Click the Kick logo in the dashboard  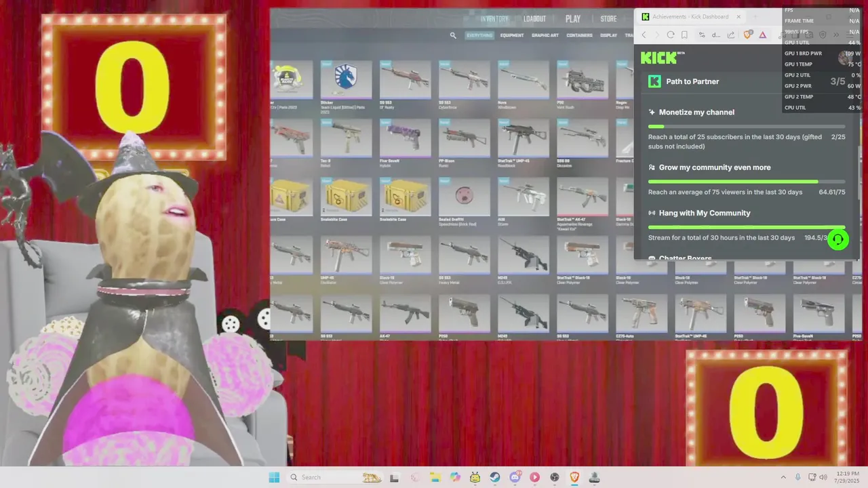(x=659, y=58)
